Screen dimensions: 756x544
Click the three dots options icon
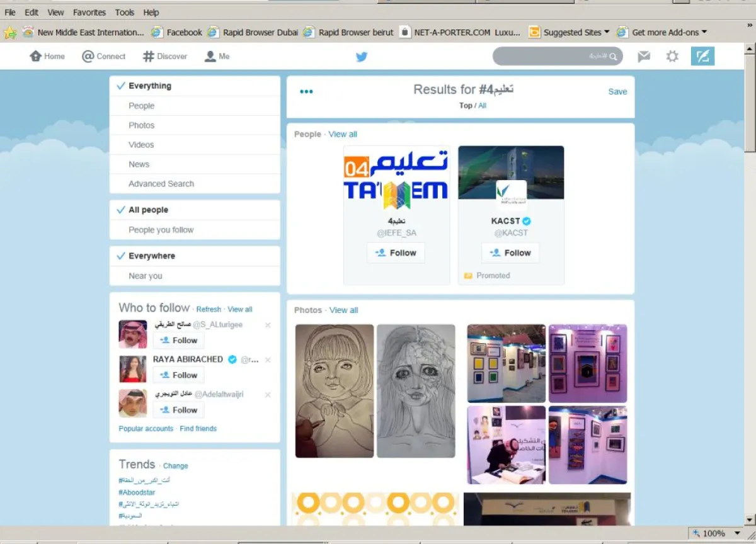pos(306,92)
